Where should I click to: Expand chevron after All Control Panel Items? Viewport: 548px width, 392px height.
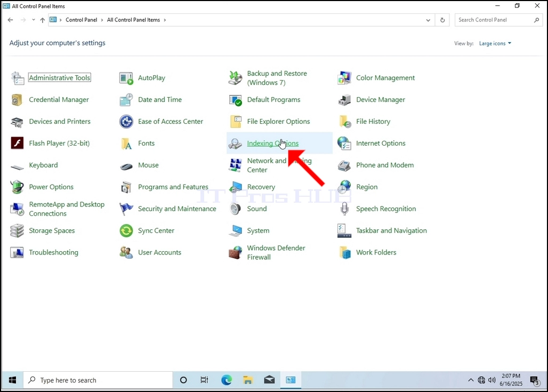[165, 20]
